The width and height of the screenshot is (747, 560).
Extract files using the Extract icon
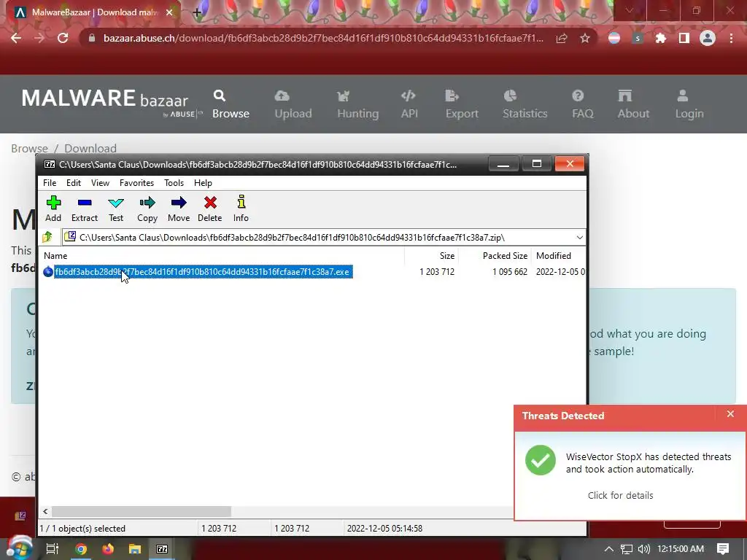(85, 209)
